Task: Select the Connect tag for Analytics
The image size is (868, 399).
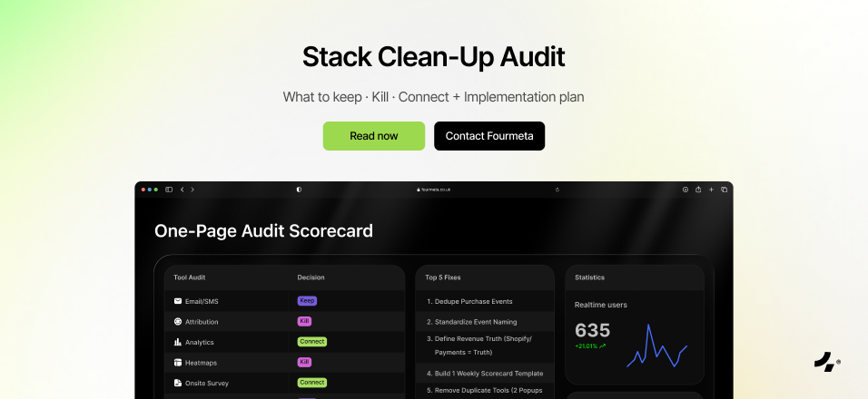Action: (312, 342)
